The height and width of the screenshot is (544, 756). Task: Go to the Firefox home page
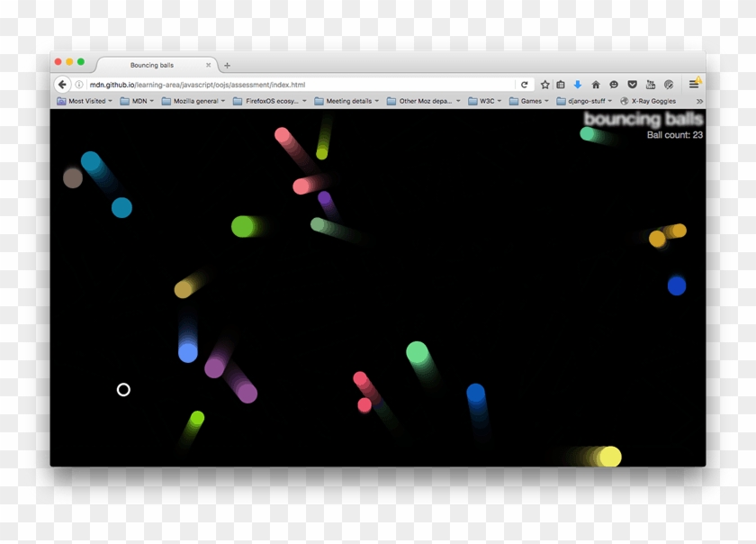[x=596, y=84]
